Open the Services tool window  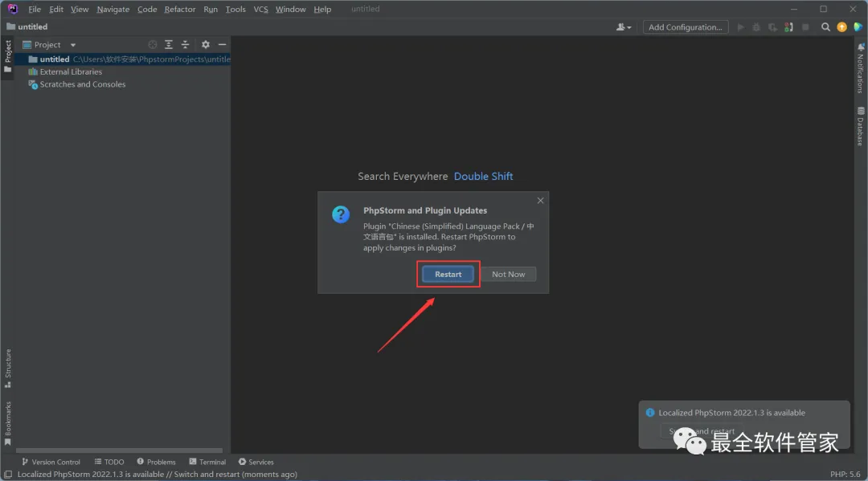tap(256, 463)
